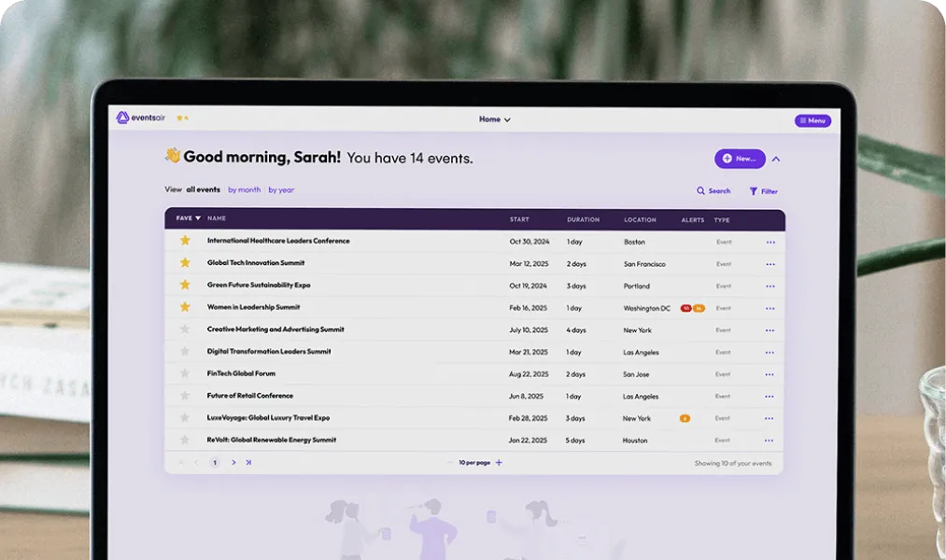Click orange alert badge on Women in Leadership Summit
Image resolution: width=946 pixels, height=560 pixels.
point(699,308)
